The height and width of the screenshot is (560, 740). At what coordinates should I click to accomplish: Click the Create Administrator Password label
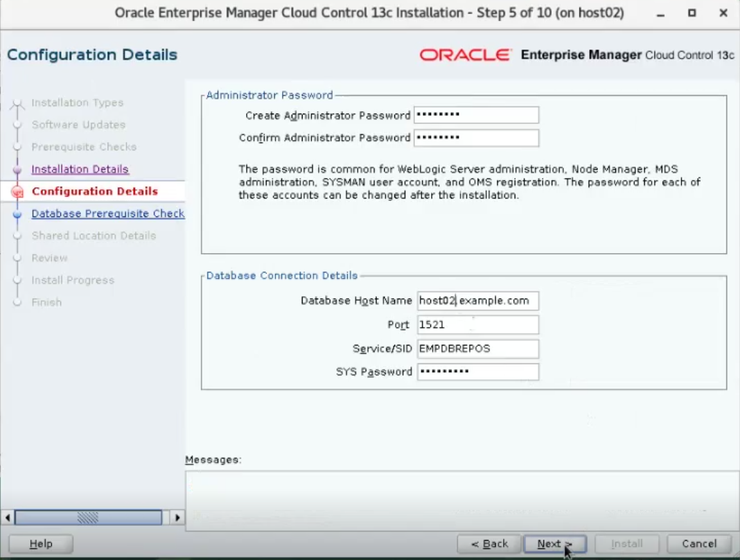[x=328, y=116]
